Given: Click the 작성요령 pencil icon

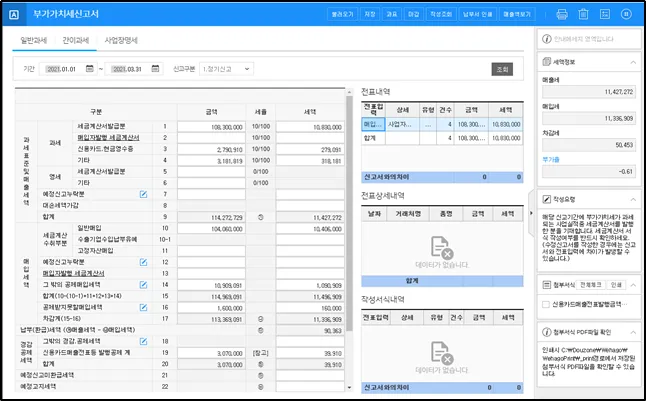Looking at the screenshot, I should point(547,199).
